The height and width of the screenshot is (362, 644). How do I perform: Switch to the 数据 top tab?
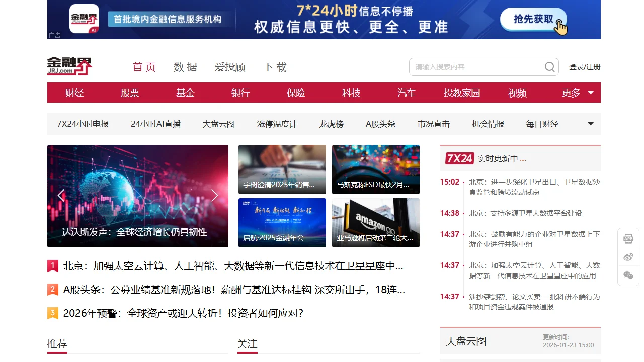[185, 67]
